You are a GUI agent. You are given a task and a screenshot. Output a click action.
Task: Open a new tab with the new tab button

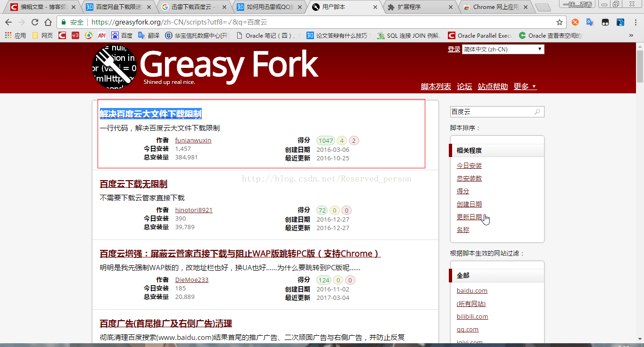click(543, 7)
